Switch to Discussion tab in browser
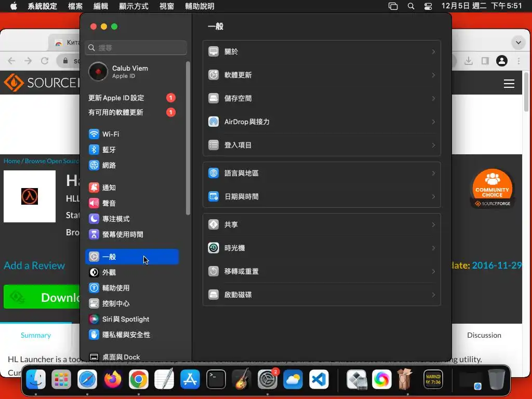 pos(484,335)
